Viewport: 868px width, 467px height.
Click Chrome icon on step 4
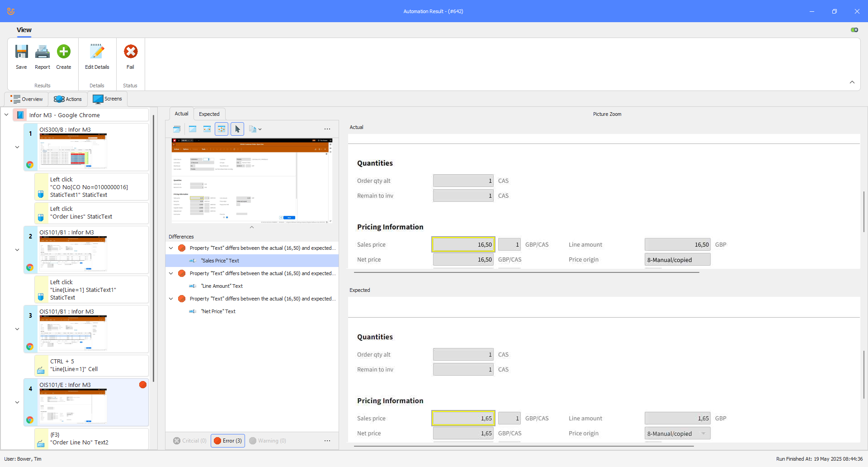point(30,420)
